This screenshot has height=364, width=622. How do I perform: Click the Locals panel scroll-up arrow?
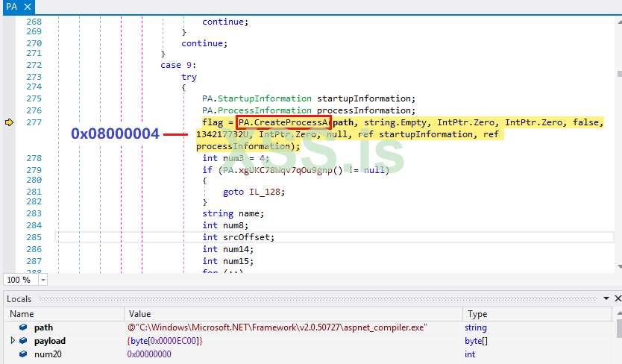[x=619, y=313]
